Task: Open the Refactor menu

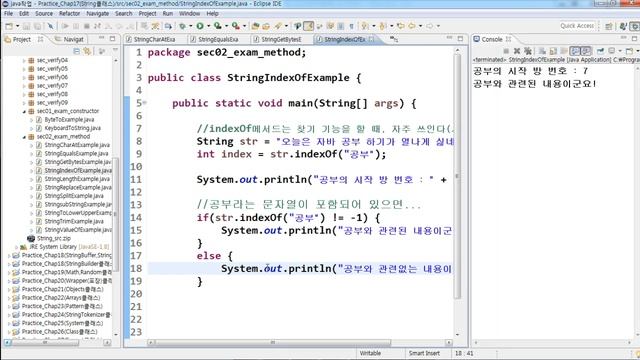Action: coord(69,13)
